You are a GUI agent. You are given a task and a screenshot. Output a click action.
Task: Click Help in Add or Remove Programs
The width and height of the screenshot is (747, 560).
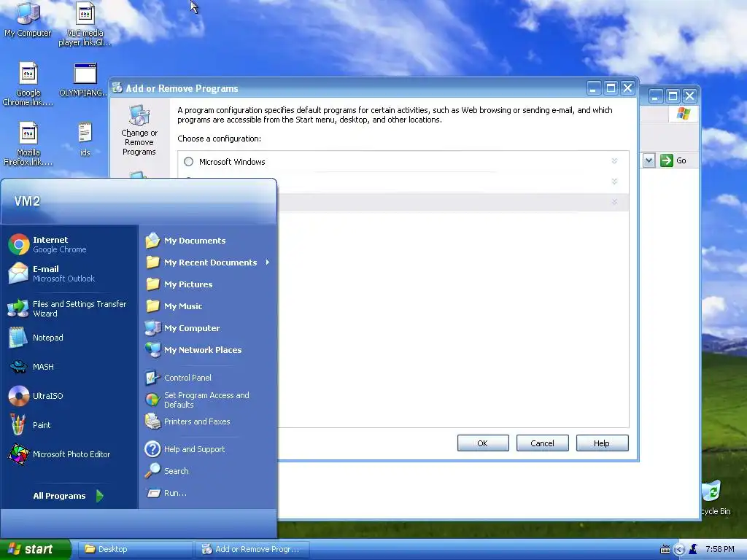pyautogui.click(x=602, y=443)
